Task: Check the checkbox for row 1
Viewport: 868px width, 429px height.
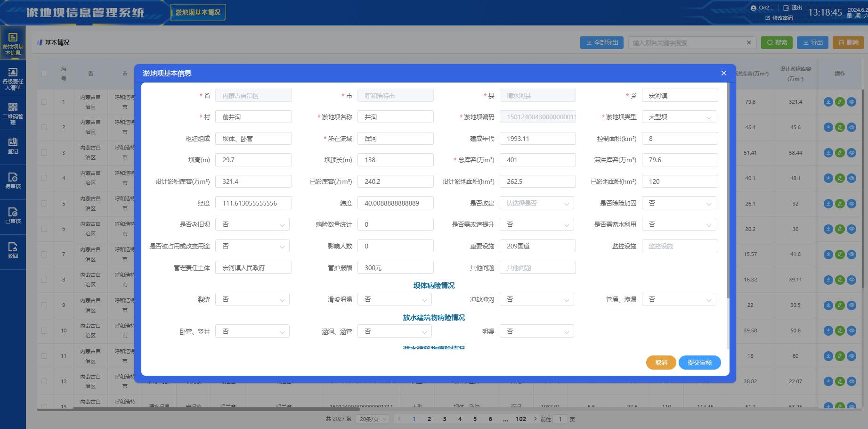Action: pyautogui.click(x=44, y=102)
